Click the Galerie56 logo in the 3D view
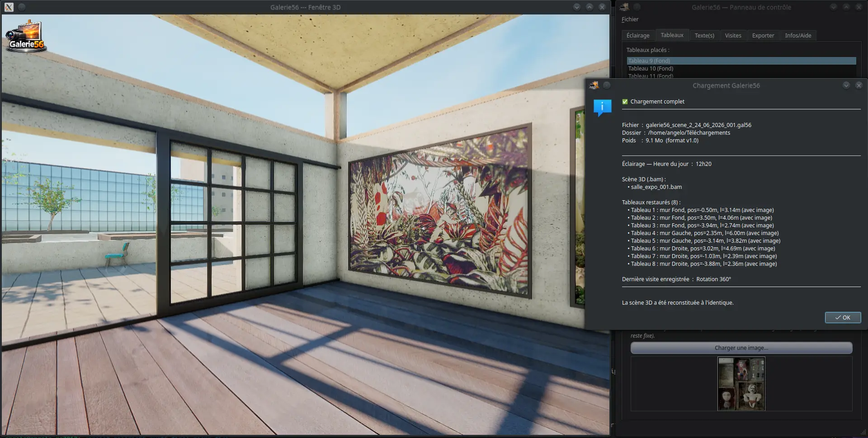This screenshot has height=438, width=868. point(26,36)
